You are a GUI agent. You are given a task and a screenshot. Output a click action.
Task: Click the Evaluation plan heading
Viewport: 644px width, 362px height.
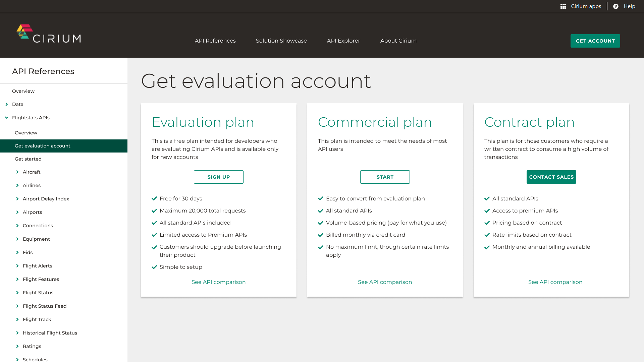coord(203,122)
